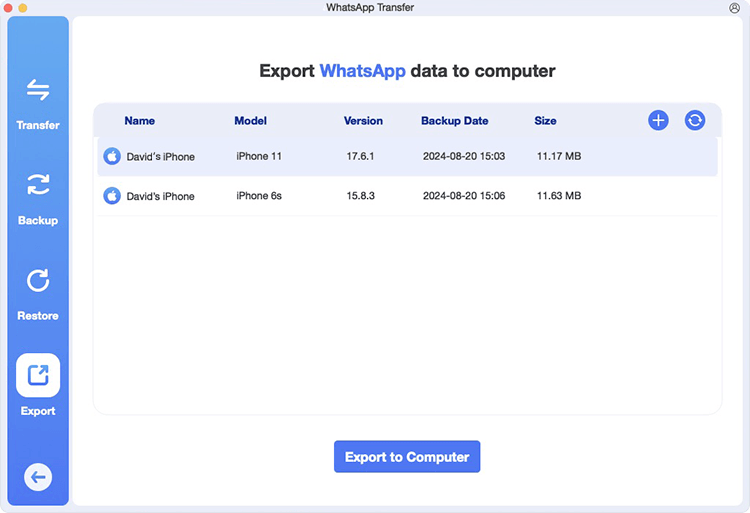Click the 11.17 MB size cell
Image resolution: width=750 pixels, height=513 pixels.
[x=559, y=156]
